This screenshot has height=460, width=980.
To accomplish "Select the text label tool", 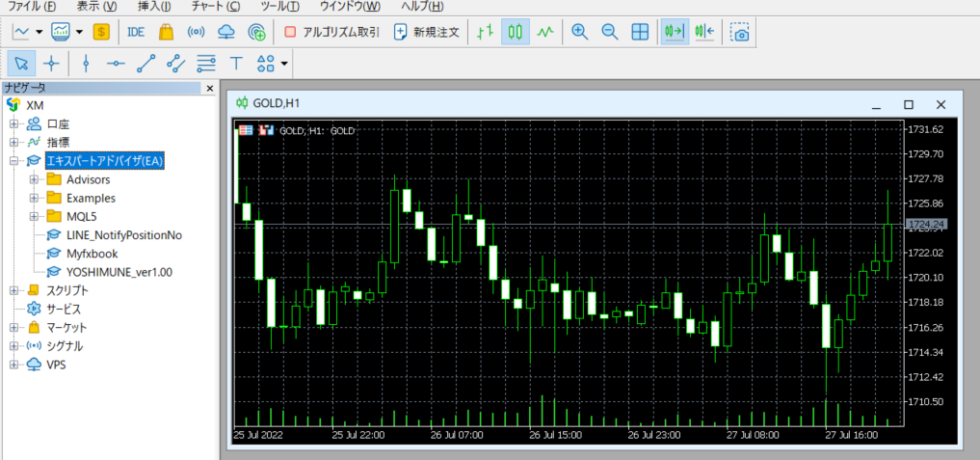I will coord(235,64).
